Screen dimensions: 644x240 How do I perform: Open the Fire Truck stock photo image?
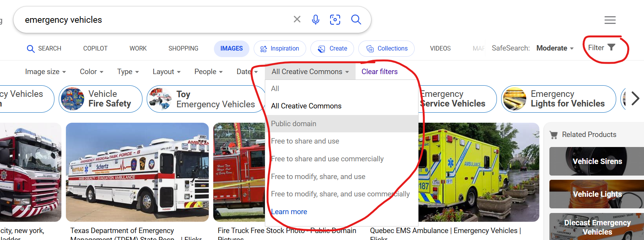coord(239,172)
